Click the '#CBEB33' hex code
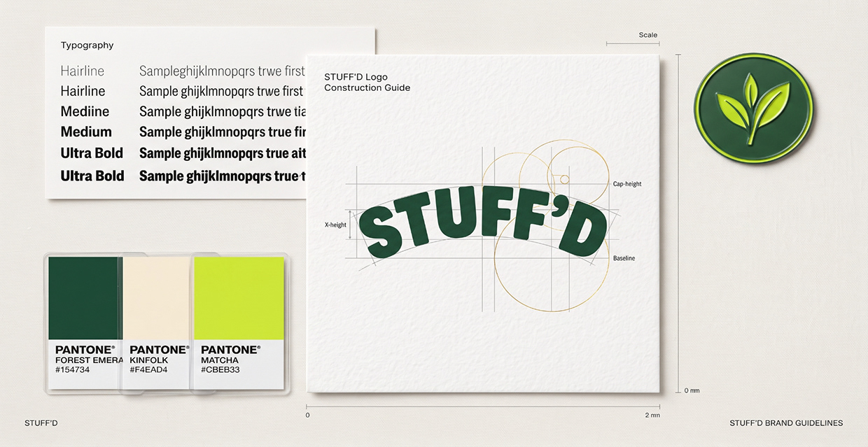This screenshot has width=868, height=447. [x=220, y=370]
